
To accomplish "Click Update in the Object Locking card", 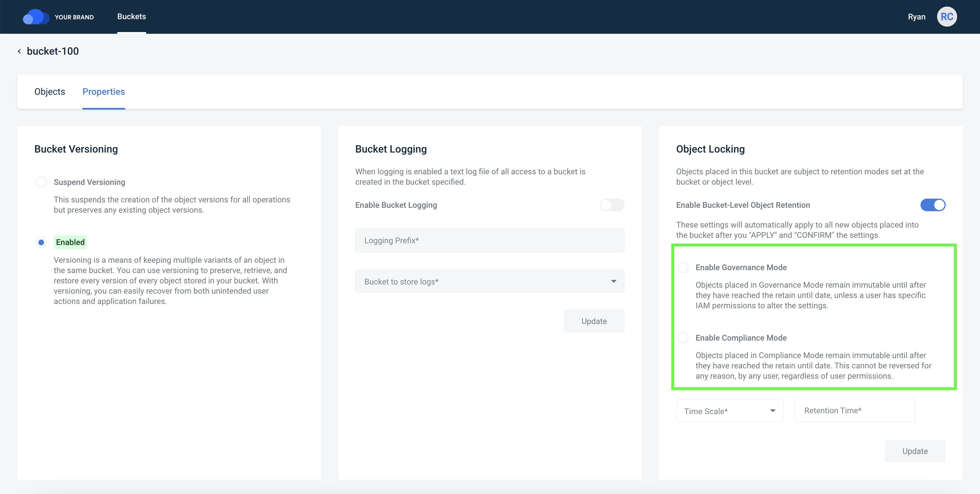I will (915, 451).
